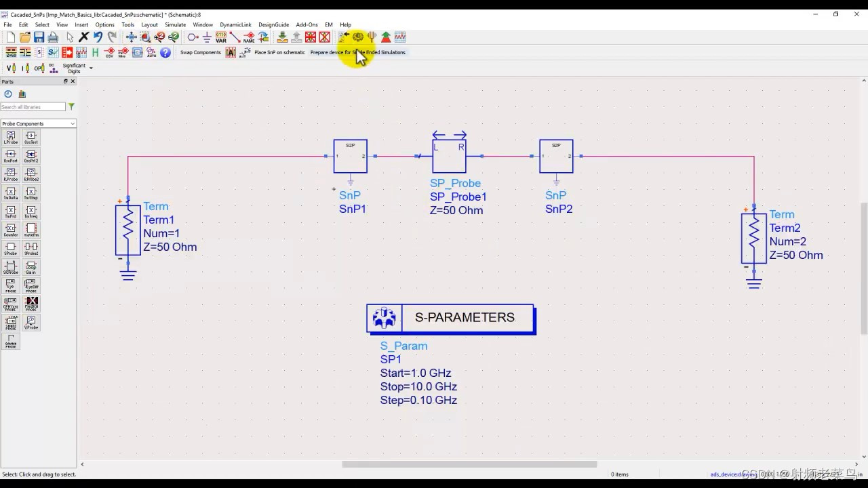Select the SP_Probe1 component symbol
The width and height of the screenshot is (868, 488).
(449, 157)
